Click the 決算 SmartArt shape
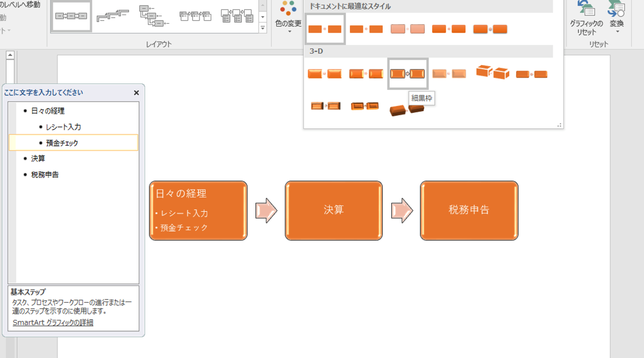Screen dimensions: 644x358 point(333,210)
